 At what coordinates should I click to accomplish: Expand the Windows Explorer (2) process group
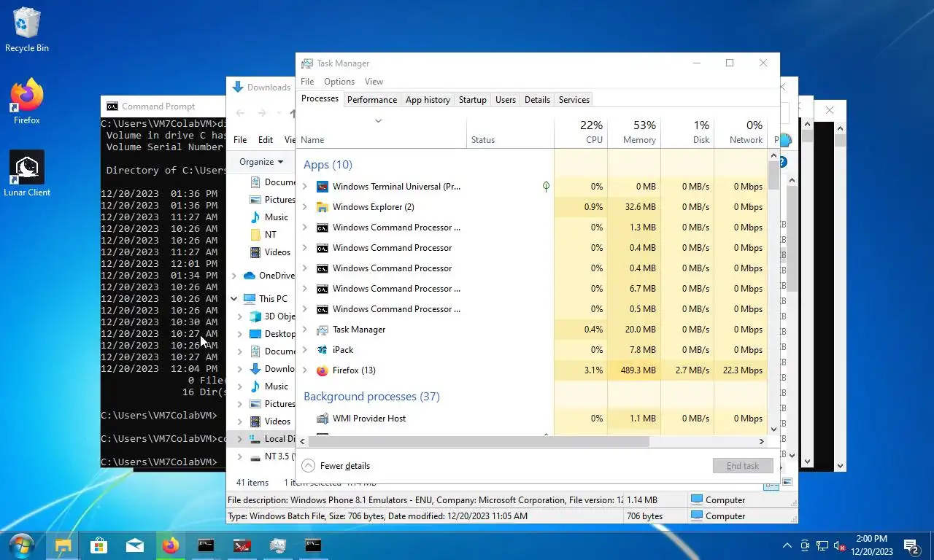[305, 207]
